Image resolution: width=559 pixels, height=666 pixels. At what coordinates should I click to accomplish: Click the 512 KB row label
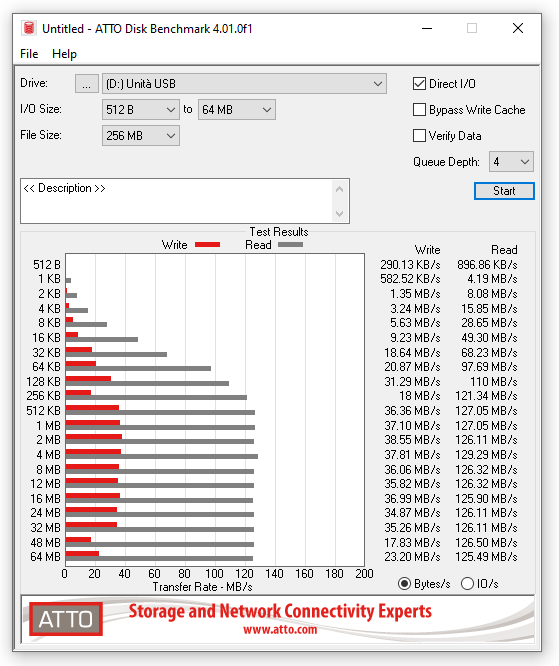tap(43, 411)
